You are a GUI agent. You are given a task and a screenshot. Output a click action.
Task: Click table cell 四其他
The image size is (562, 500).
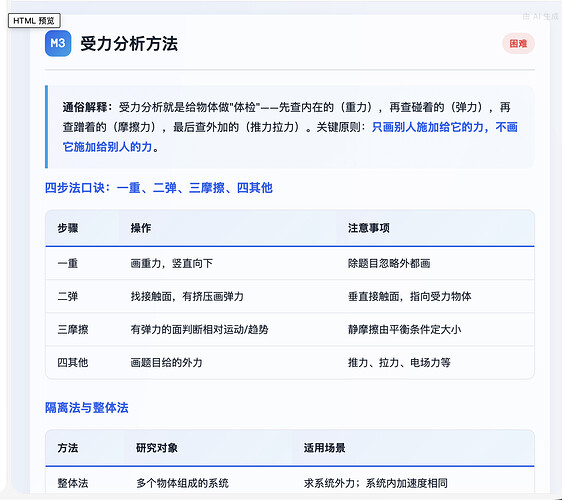[73, 362]
